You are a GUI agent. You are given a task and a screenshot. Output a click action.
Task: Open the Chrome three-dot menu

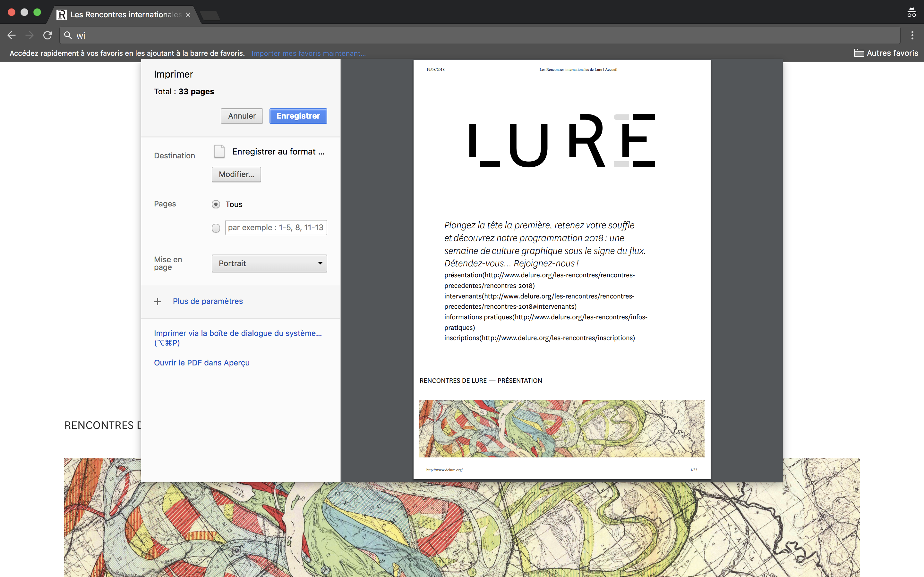point(912,35)
